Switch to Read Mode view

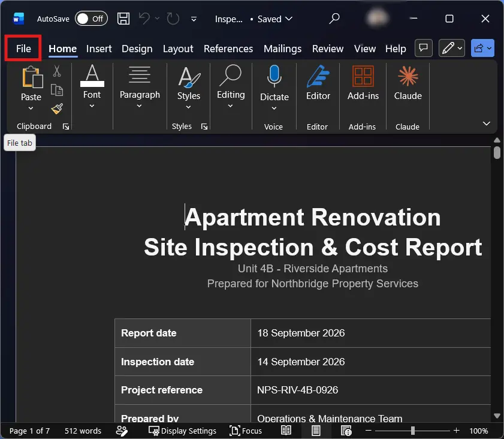pos(286,431)
